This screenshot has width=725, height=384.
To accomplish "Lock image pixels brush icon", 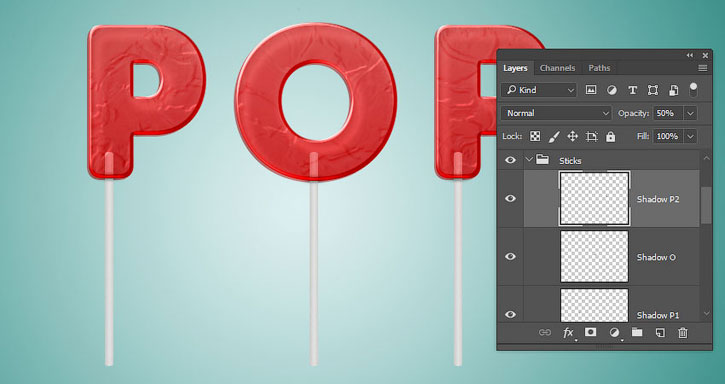I will [x=554, y=136].
